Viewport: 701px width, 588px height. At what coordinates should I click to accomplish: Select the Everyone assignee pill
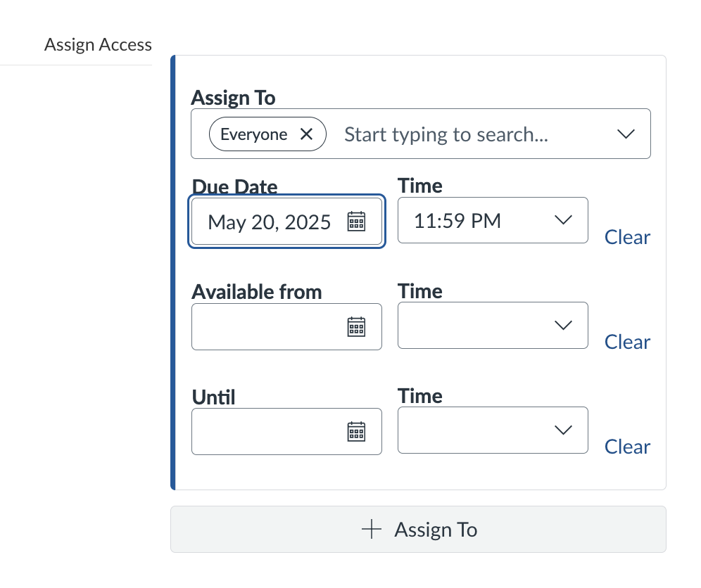253,134
